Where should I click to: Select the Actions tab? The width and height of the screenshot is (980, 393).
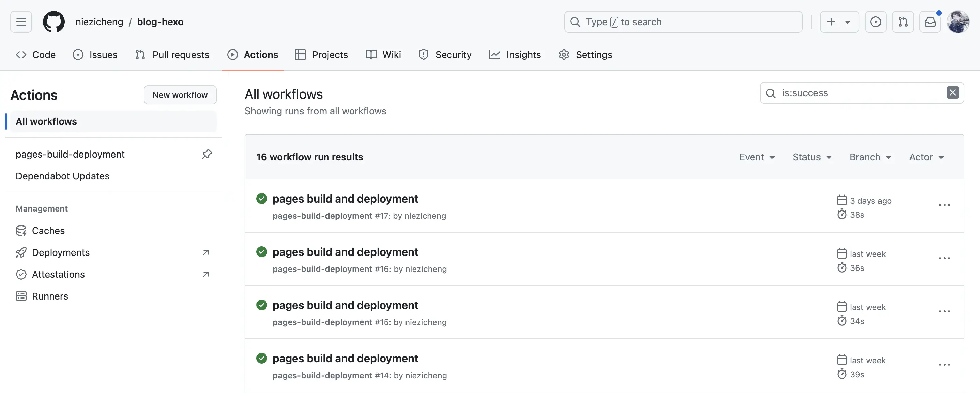tap(253, 55)
